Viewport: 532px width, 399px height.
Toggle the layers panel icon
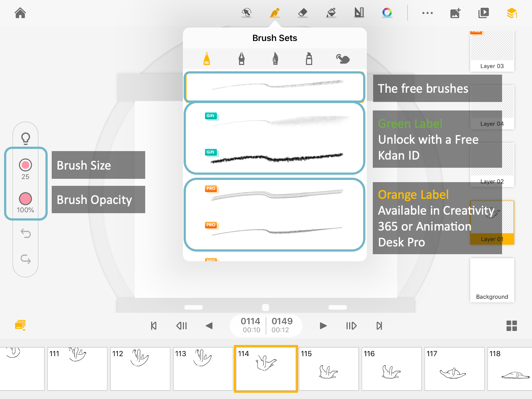pyautogui.click(x=512, y=13)
